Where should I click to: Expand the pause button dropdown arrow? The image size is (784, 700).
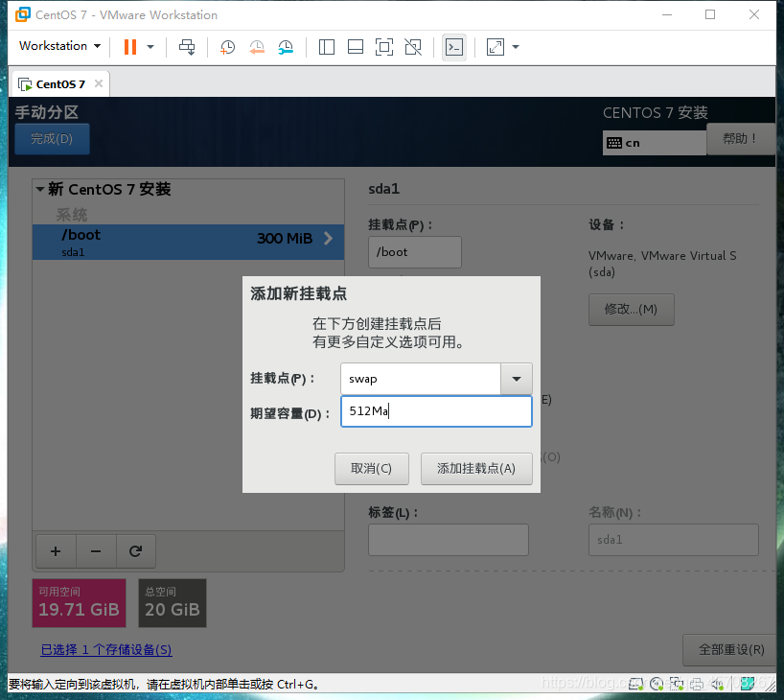[x=150, y=46]
